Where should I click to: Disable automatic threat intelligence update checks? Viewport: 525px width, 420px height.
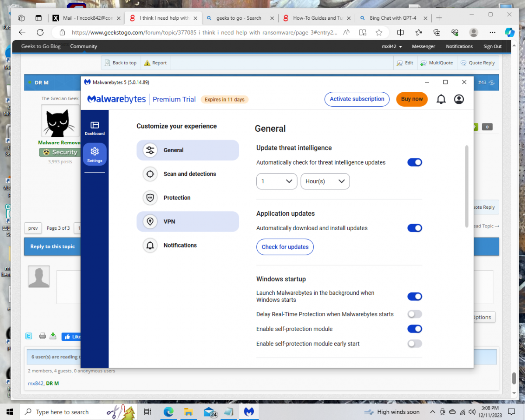tap(415, 162)
